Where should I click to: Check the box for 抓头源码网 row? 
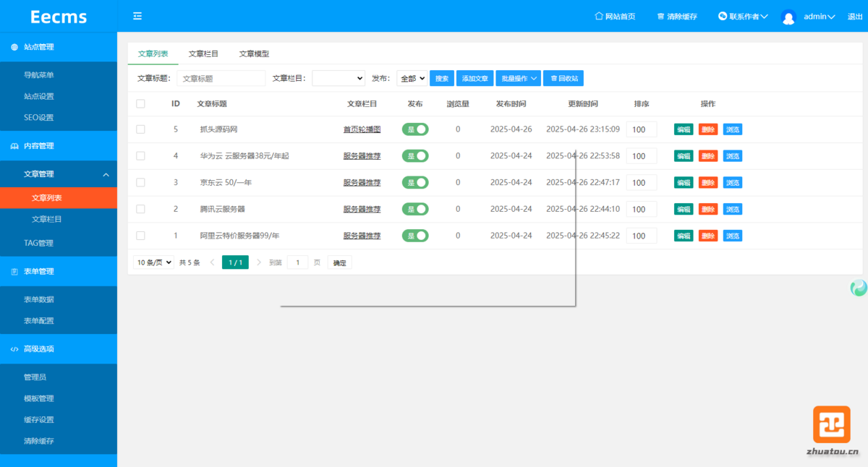140,129
